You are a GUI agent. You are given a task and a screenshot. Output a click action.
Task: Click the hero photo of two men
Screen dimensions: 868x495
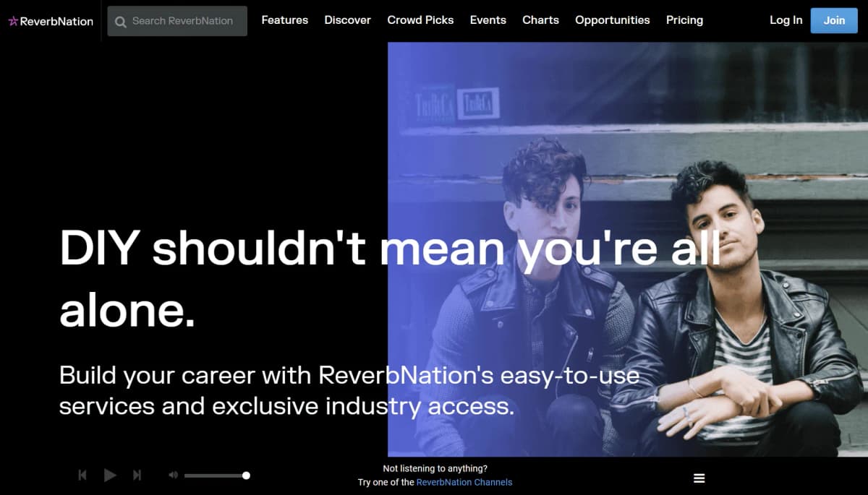(x=628, y=249)
